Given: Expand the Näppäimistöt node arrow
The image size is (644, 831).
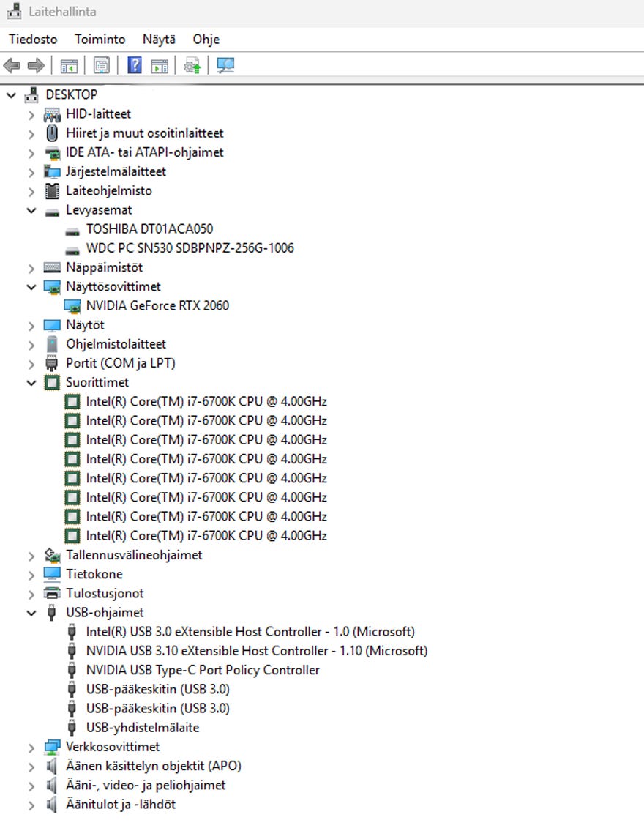Looking at the screenshot, I should pyautogui.click(x=31, y=268).
